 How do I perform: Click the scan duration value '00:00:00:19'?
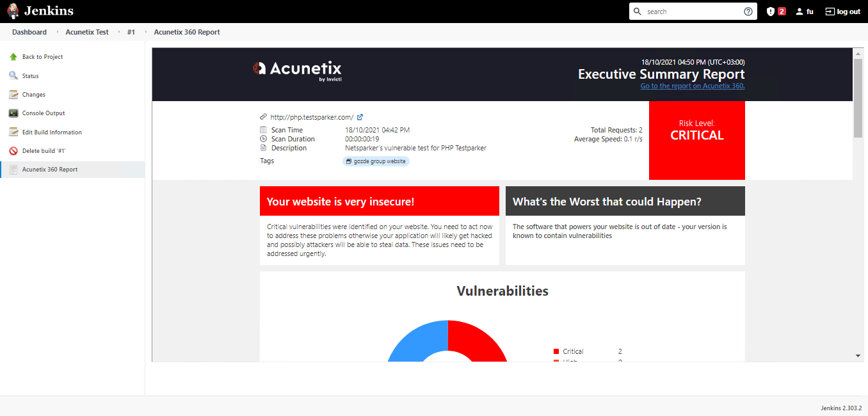click(362, 139)
